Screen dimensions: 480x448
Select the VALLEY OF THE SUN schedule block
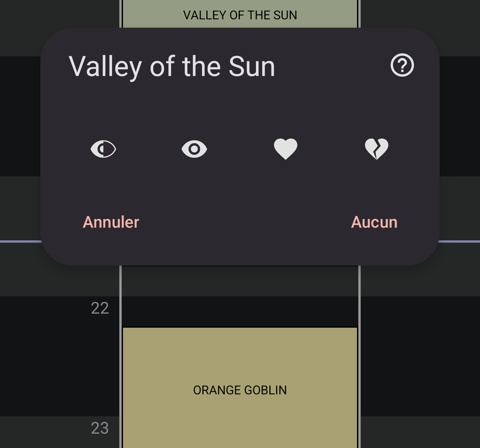[x=240, y=15]
